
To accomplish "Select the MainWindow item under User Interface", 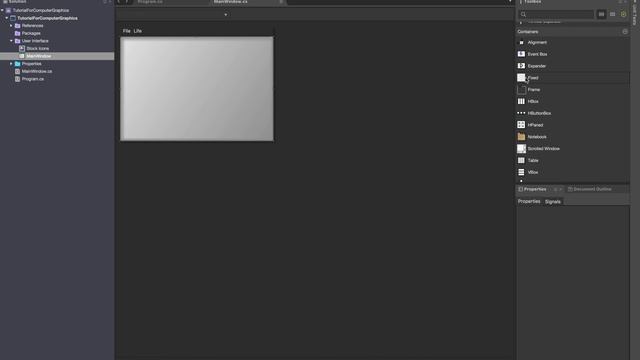I will click(x=39, y=56).
